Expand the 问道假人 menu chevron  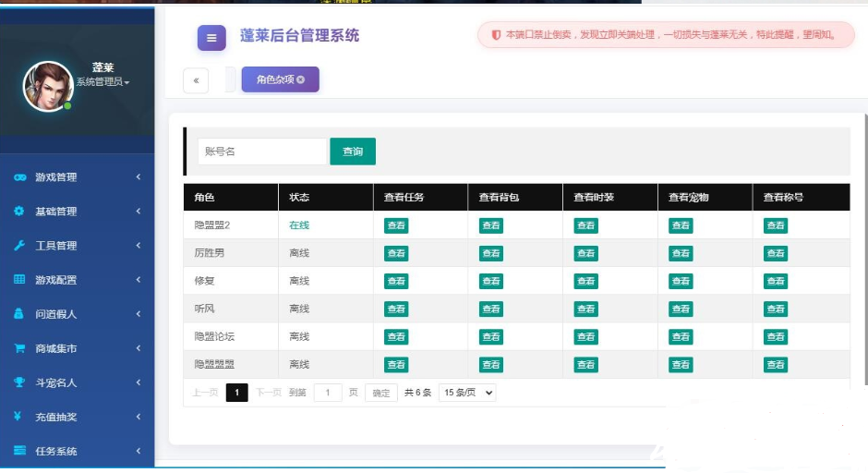[x=139, y=314]
